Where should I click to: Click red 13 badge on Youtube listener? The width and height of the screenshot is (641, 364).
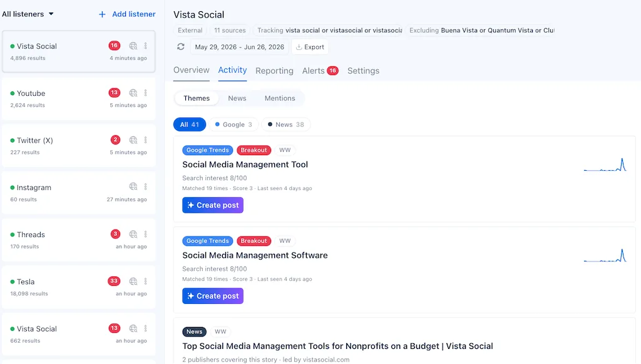coord(115,93)
